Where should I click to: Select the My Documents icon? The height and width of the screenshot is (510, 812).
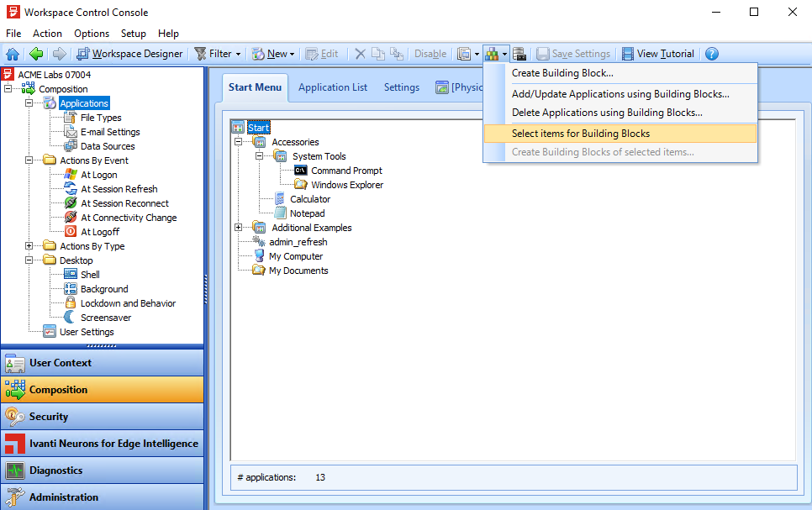tap(259, 271)
